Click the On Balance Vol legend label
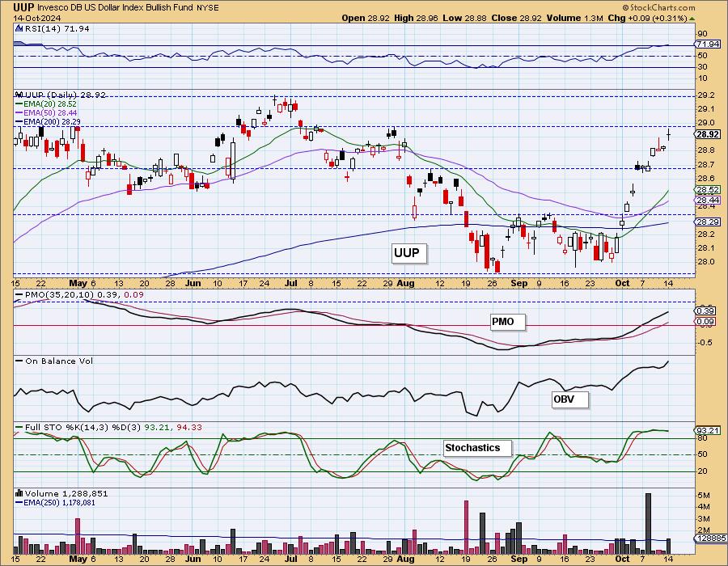This screenshot has height=566, width=728. 59,361
